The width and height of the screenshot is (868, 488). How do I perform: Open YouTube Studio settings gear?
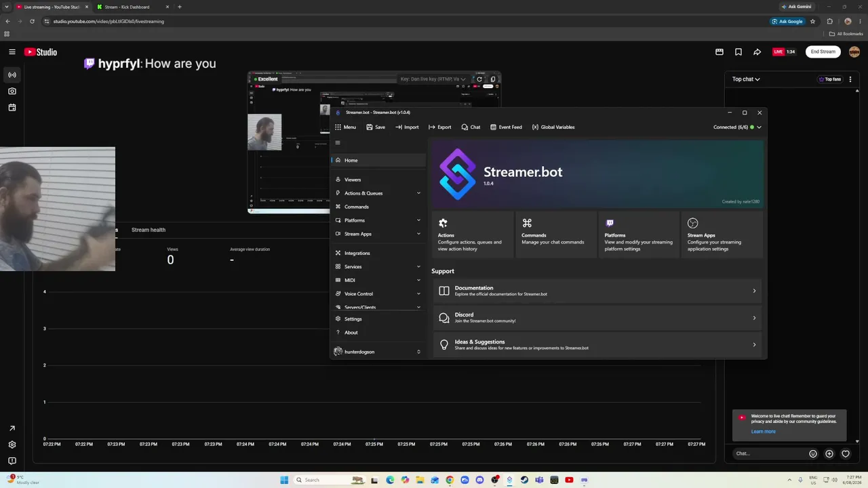click(12, 445)
